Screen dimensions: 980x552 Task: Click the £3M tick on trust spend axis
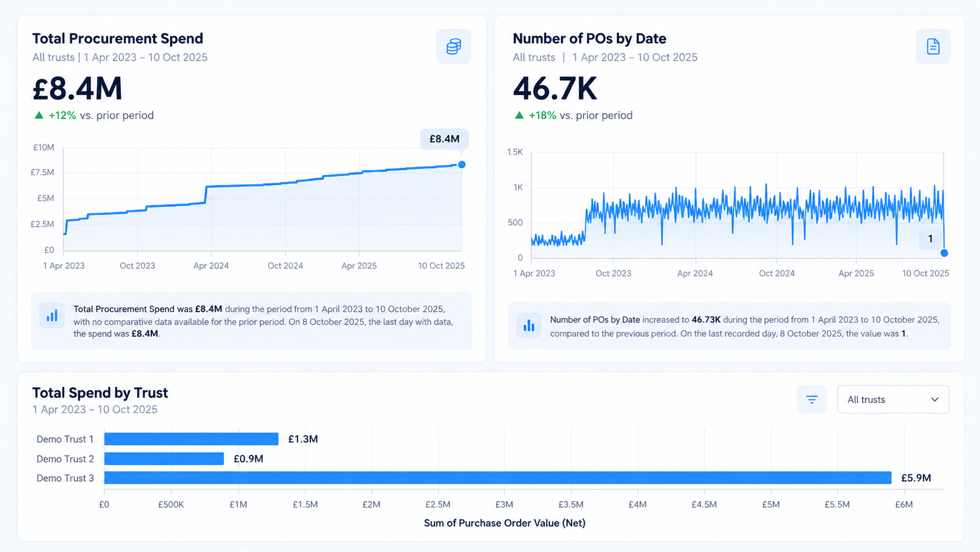tap(504, 504)
